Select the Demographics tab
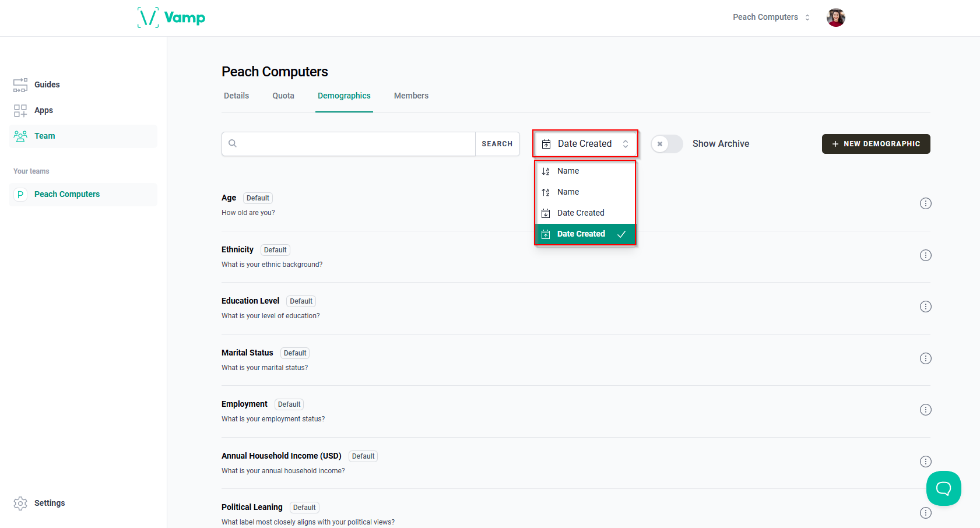980x528 pixels. coord(344,96)
